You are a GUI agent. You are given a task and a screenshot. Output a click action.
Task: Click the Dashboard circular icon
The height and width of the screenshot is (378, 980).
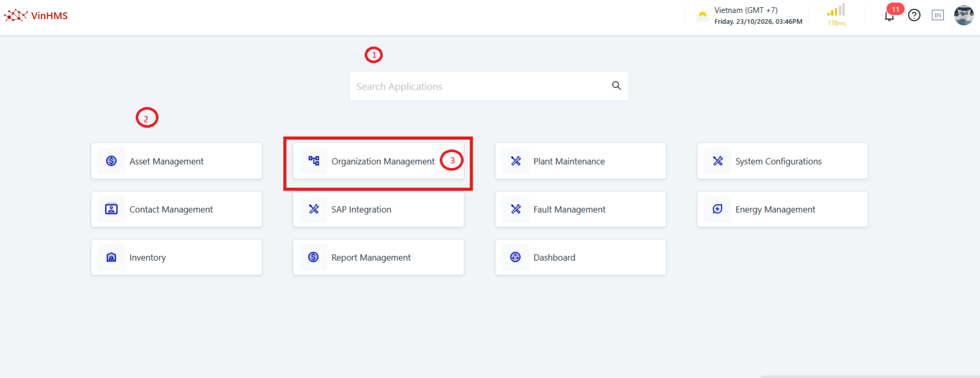(515, 257)
